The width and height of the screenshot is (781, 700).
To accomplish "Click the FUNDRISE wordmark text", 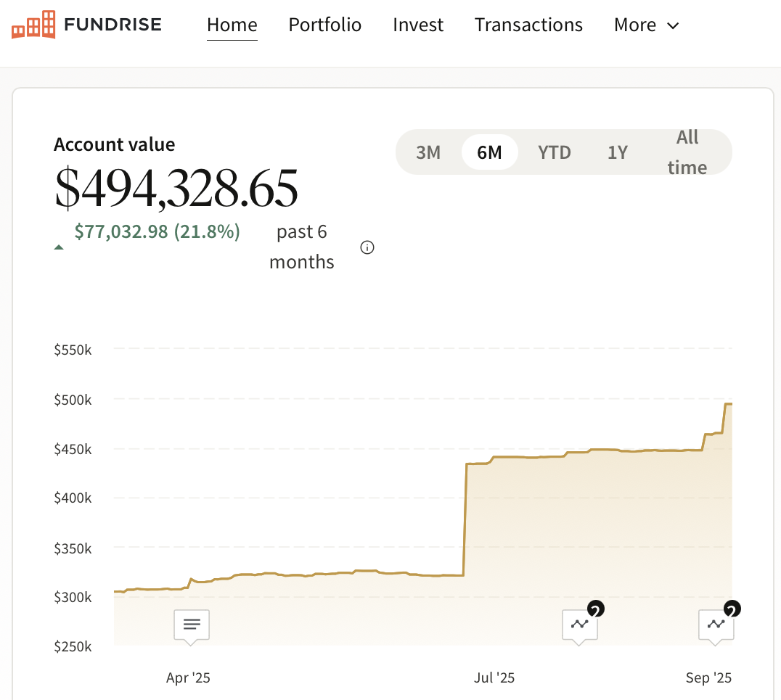I will coord(113,25).
